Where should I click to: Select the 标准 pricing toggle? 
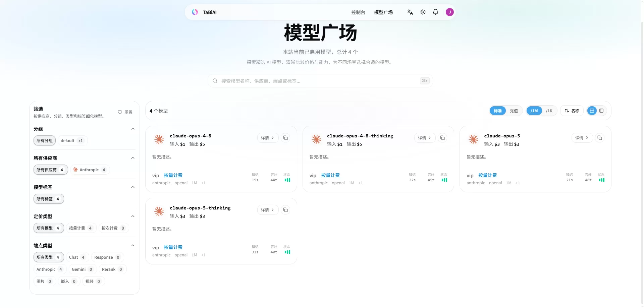point(498,111)
